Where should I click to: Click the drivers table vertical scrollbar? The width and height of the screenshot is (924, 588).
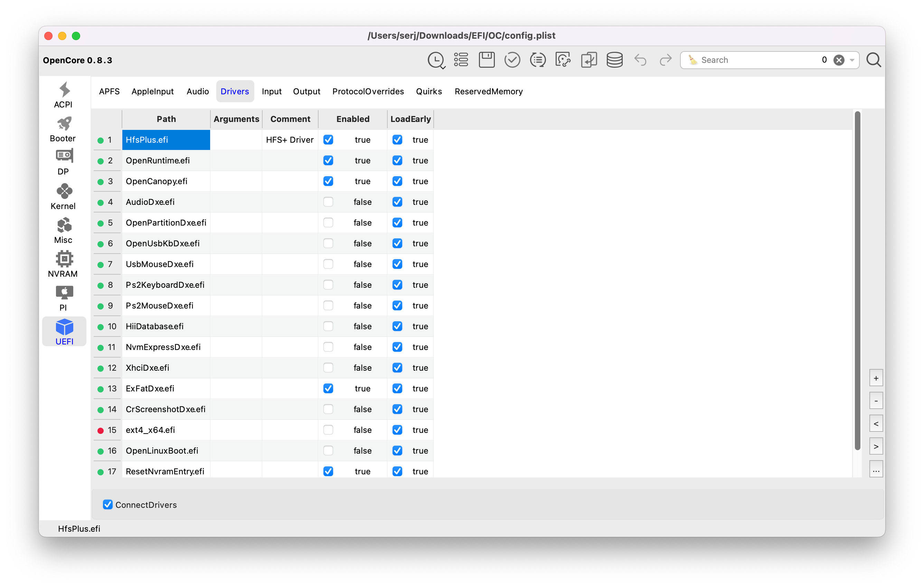coord(857,280)
